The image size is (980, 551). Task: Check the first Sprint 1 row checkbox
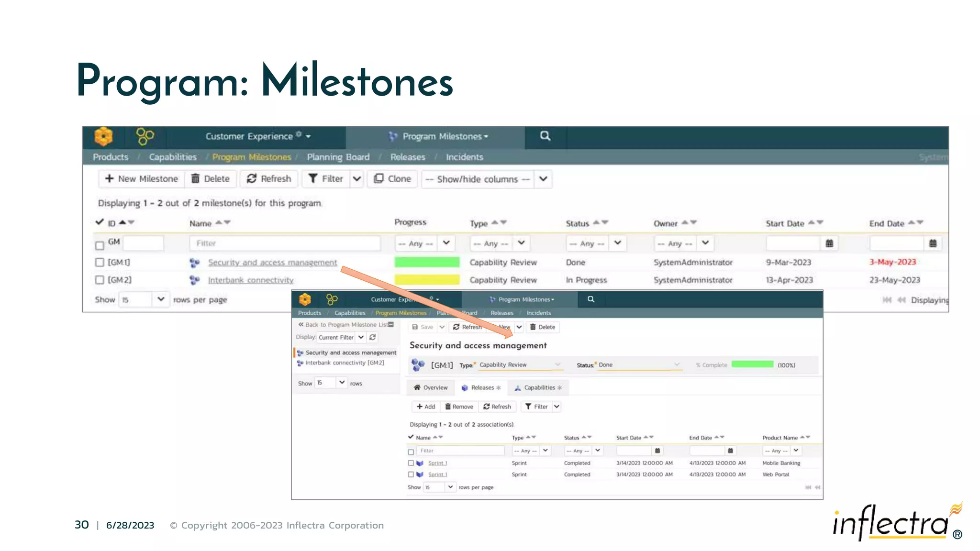(411, 463)
